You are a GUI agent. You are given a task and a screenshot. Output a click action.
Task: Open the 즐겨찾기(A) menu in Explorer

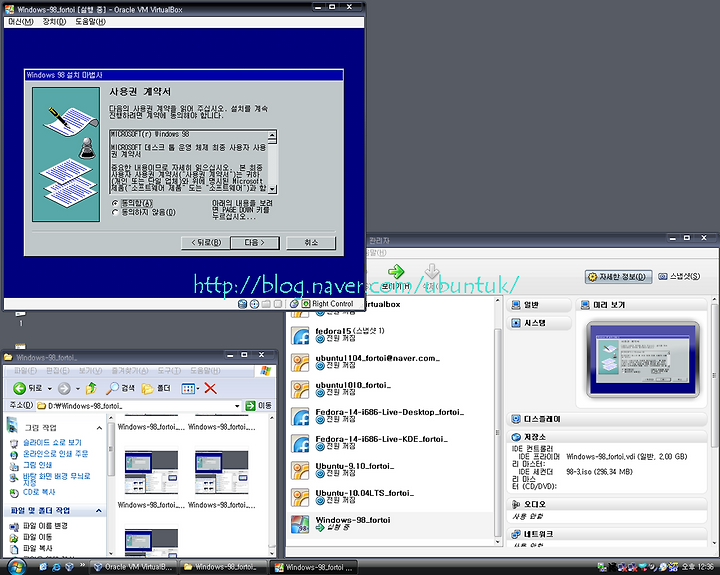click(130, 370)
